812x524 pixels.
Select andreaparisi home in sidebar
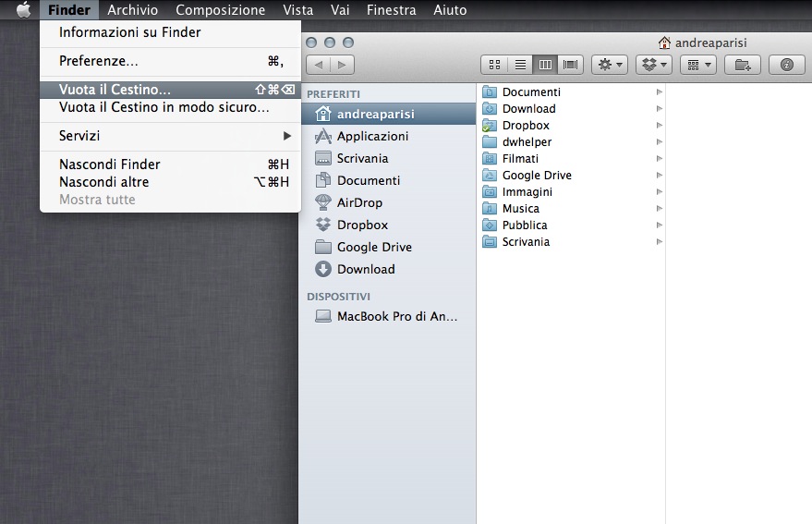(388, 114)
